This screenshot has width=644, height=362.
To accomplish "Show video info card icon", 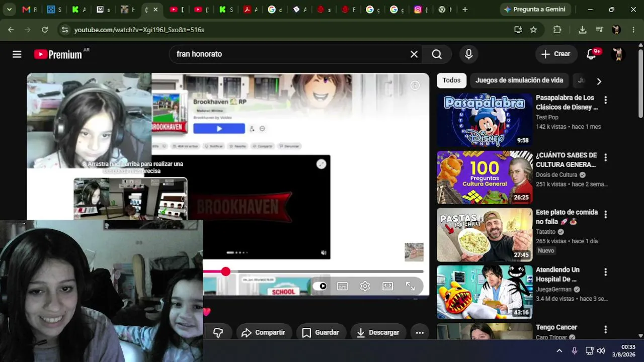I will pos(415,85).
